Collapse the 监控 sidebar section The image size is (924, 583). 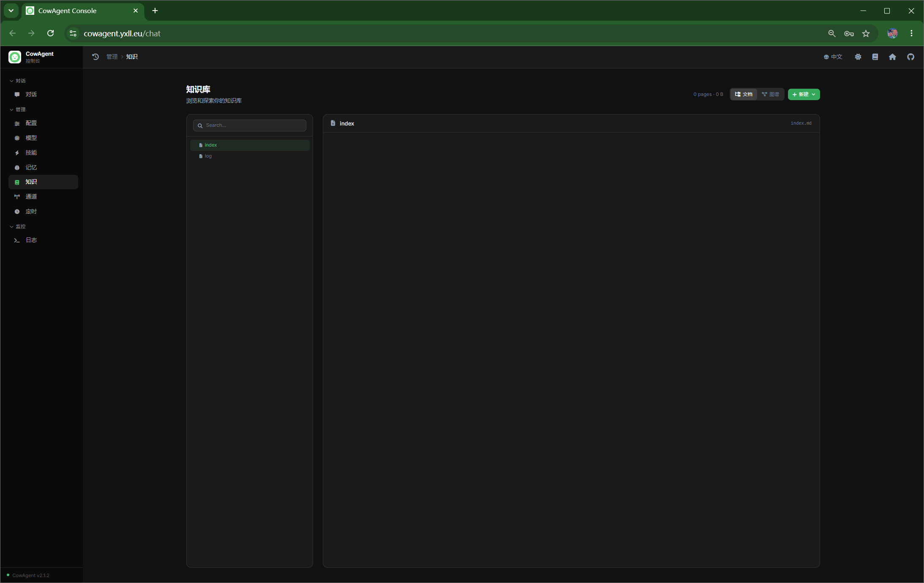pyautogui.click(x=18, y=226)
